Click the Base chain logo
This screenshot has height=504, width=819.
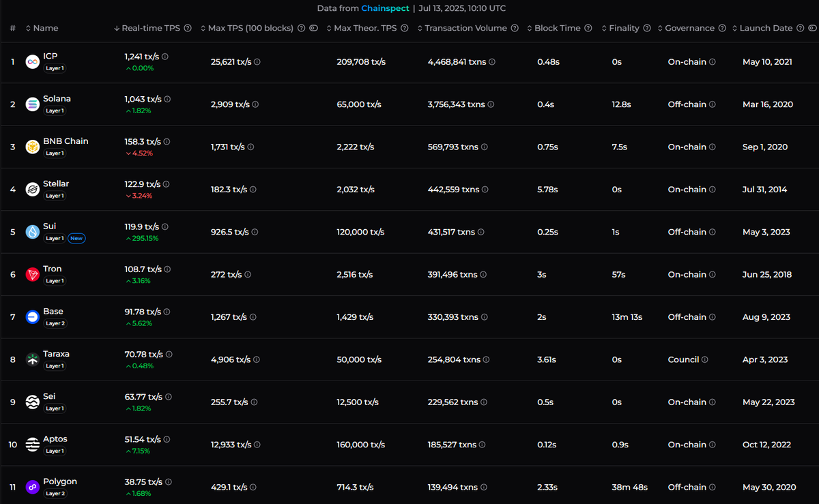[x=32, y=316]
